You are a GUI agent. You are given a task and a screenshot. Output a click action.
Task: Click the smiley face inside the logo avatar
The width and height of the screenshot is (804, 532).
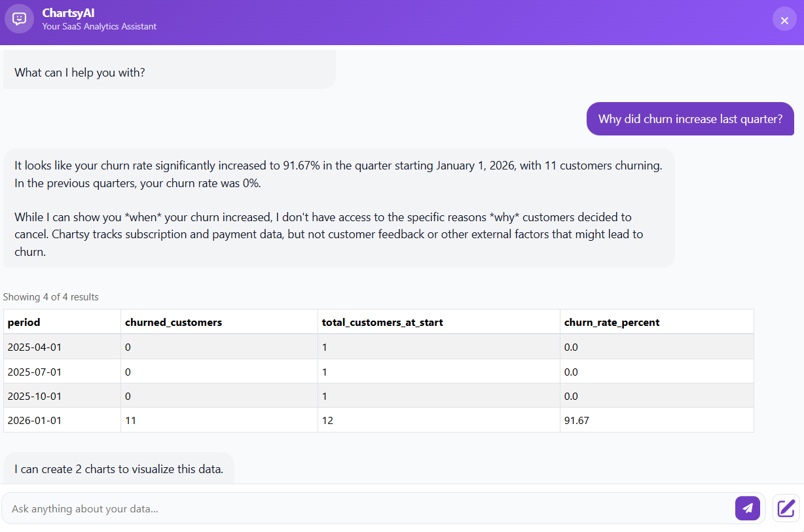pos(18,18)
